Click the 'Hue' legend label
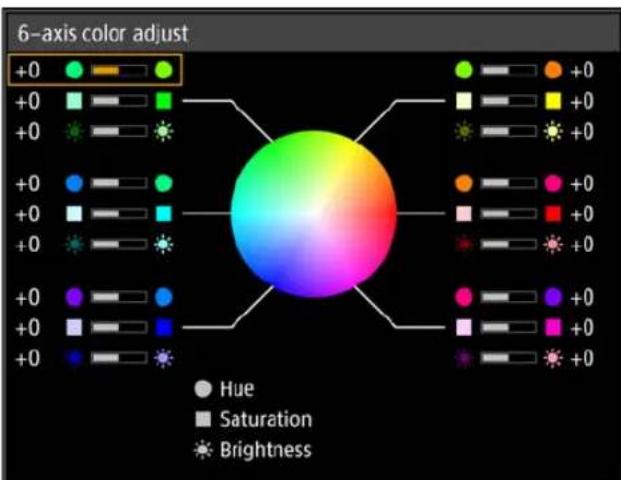621x480 pixels. (237, 389)
